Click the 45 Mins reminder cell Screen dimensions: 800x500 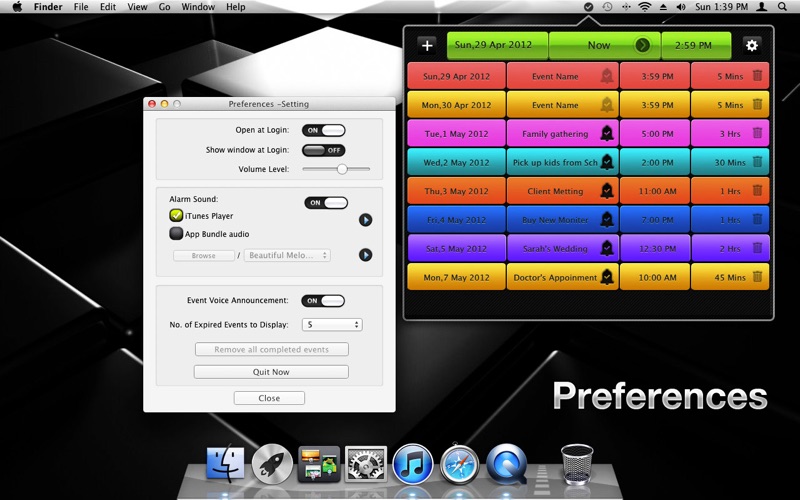(x=730, y=278)
